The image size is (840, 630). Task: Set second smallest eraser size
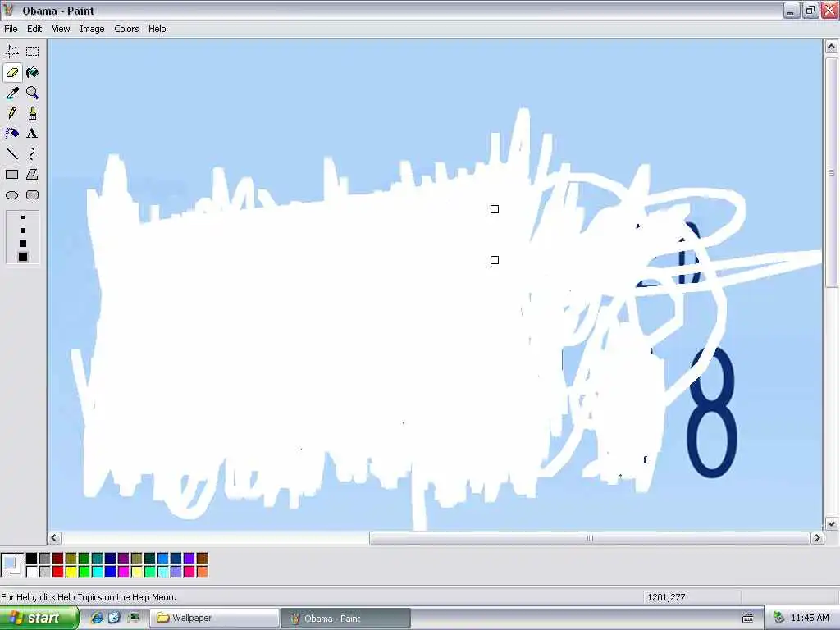22,231
